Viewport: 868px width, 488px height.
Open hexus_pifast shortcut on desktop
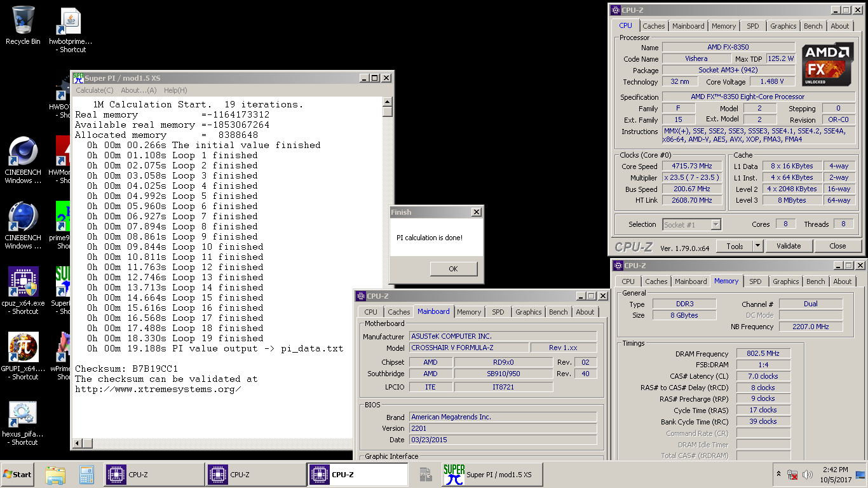pyautogui.click(x=23, y=422)
